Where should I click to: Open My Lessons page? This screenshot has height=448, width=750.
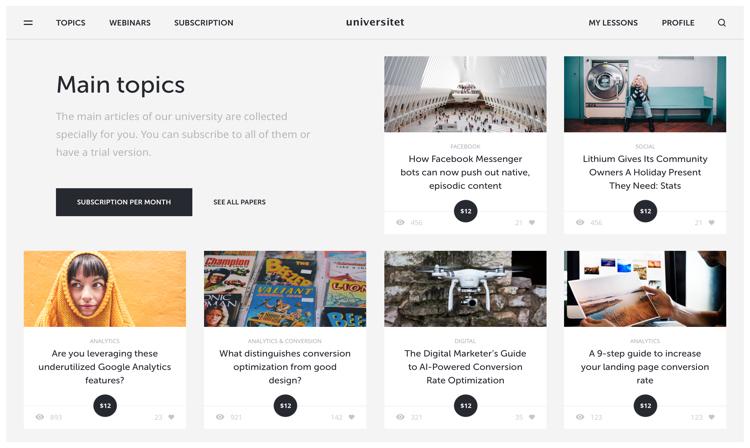613,22
